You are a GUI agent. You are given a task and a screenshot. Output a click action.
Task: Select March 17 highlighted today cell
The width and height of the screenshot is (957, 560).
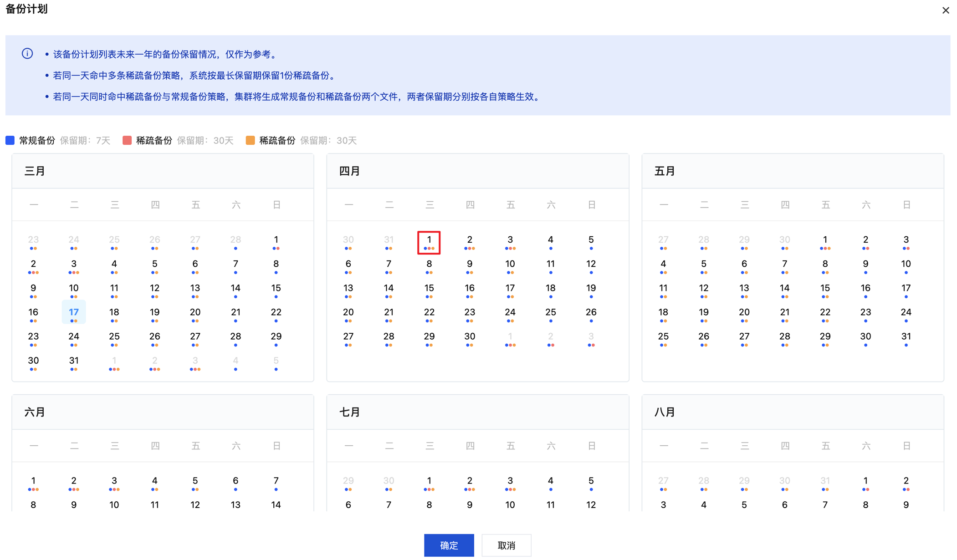click(74, 312)
